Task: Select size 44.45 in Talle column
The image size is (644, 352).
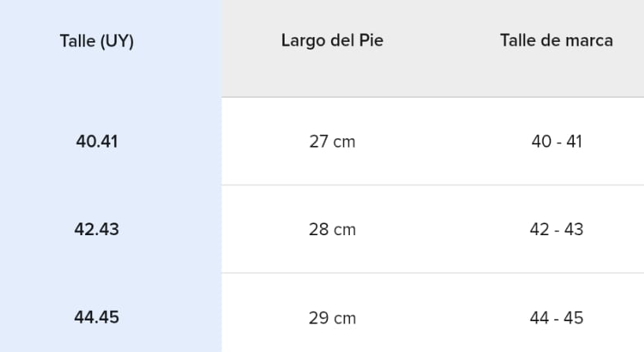Action: click(x=97, y=317)
